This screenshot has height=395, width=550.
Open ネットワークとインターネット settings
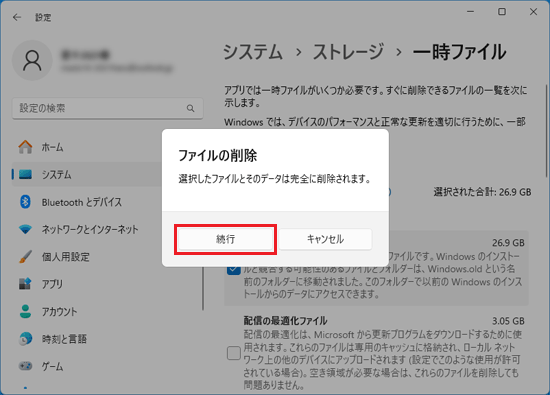click(90, 229)
